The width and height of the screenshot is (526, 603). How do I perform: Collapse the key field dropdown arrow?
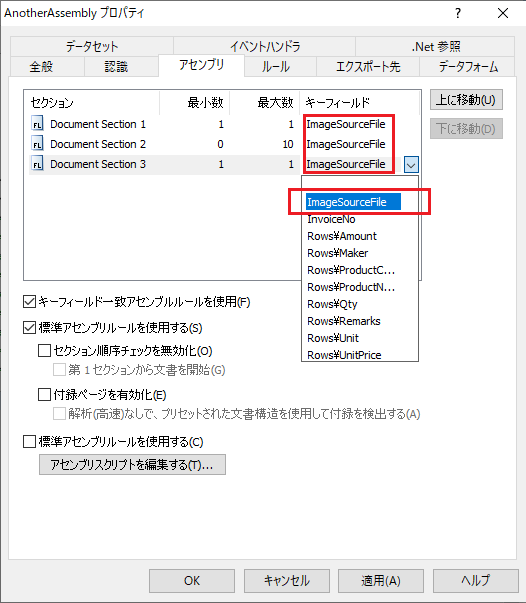point(411,165)
